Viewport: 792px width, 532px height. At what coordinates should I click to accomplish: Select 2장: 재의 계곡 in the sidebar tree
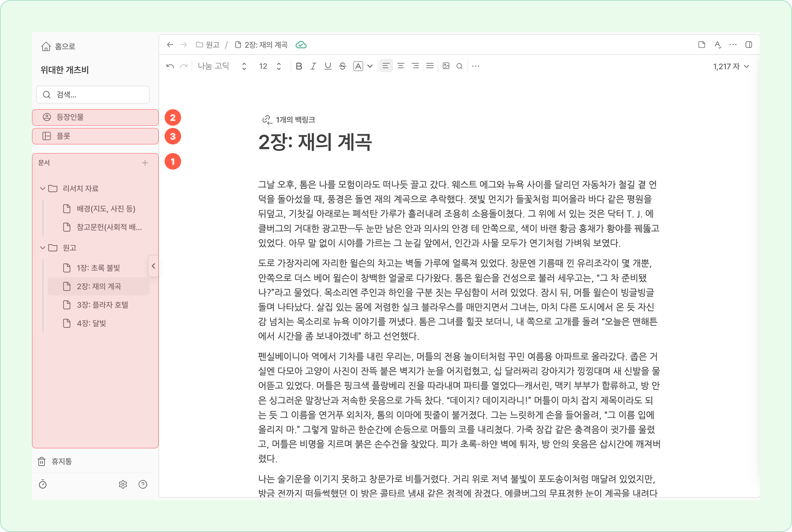coord(99,287)
